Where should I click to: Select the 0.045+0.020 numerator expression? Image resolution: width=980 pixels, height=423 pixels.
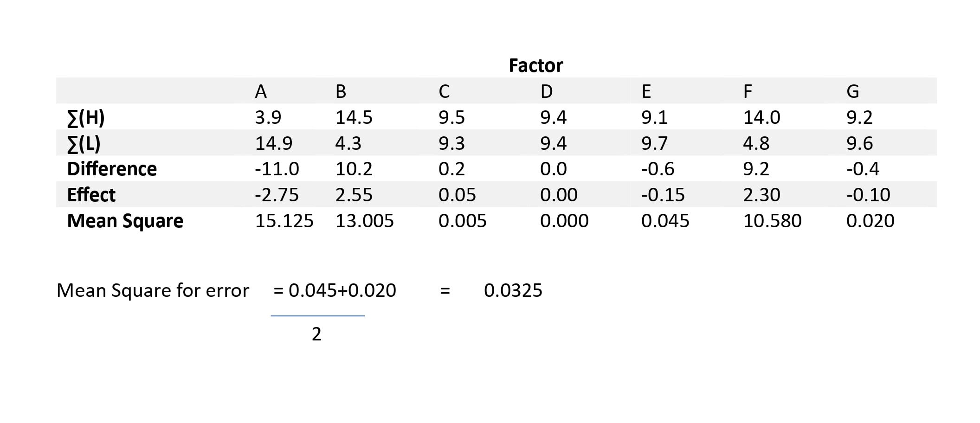click(342, 291)
